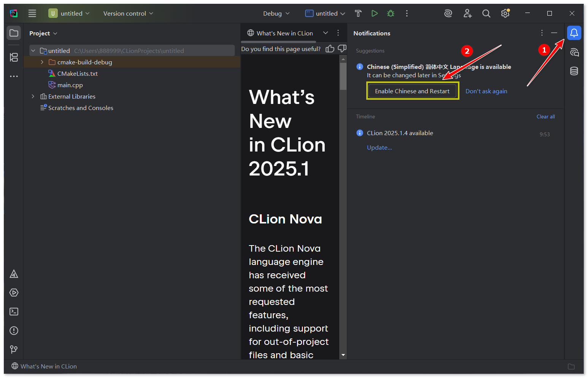The image size is (588, 378).
Task: Toggle the Notifications bell icon
Action: pos(574,33)
